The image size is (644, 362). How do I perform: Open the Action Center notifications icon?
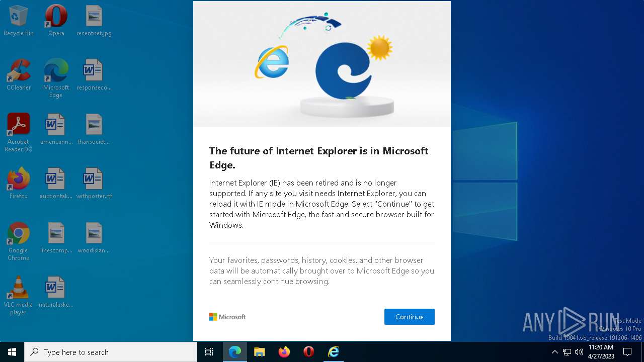pos(627,352)
